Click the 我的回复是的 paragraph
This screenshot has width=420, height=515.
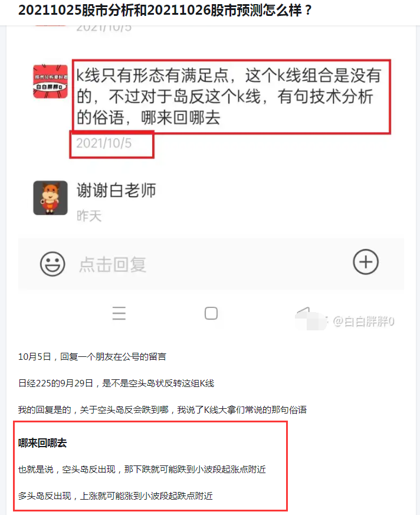(162, 410)
